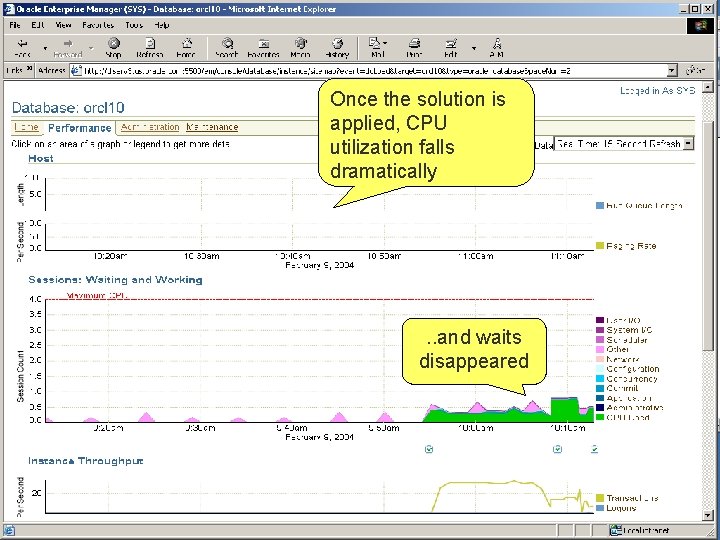
Task: Click the page scrollbar down arrow
Action: pos(708,515)
